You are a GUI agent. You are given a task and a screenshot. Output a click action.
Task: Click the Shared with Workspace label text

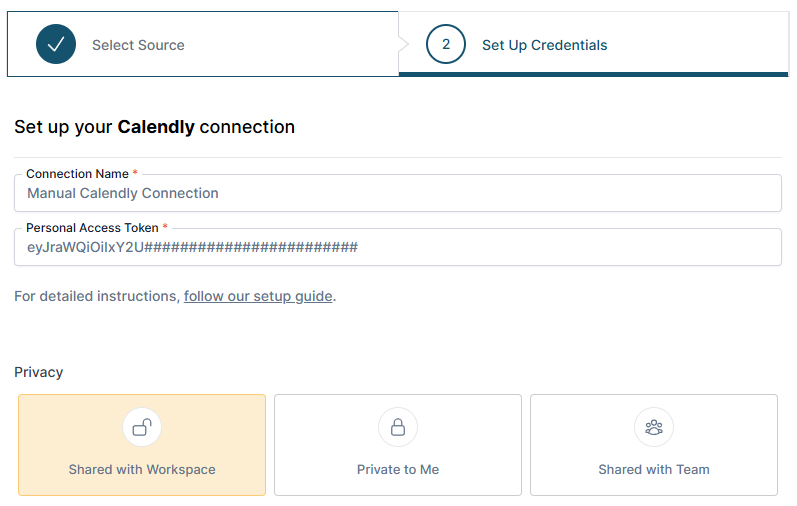[x=142, y=469]
